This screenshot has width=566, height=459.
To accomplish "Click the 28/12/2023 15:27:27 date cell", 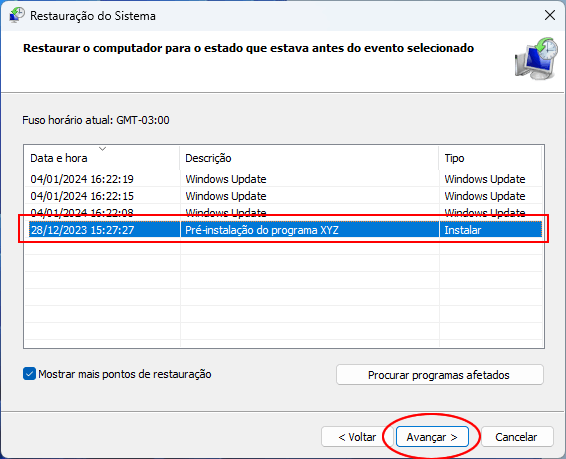I will point(82,230).
